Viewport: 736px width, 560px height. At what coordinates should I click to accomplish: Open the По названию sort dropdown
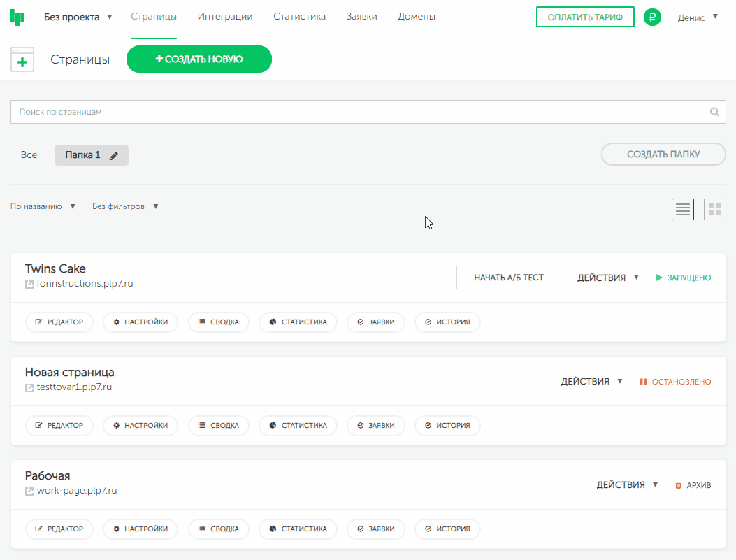click(43, 206)
